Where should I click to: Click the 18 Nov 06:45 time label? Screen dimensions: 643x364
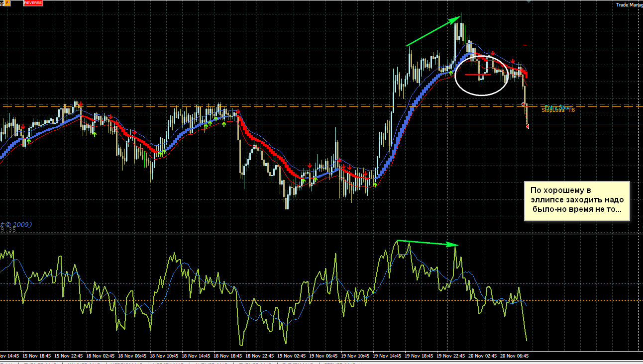pos(132,356)
